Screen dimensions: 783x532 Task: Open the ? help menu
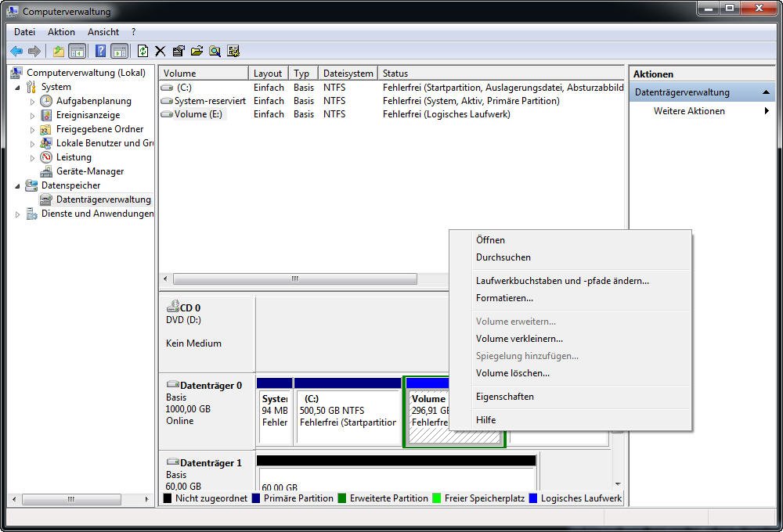pos(133,32)
